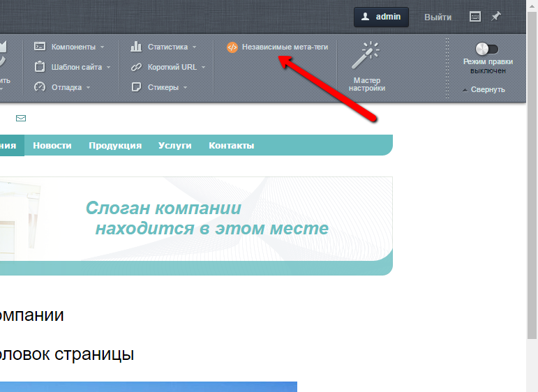Click the Статистика text label

pyautogui.click(x=167, y=47)
